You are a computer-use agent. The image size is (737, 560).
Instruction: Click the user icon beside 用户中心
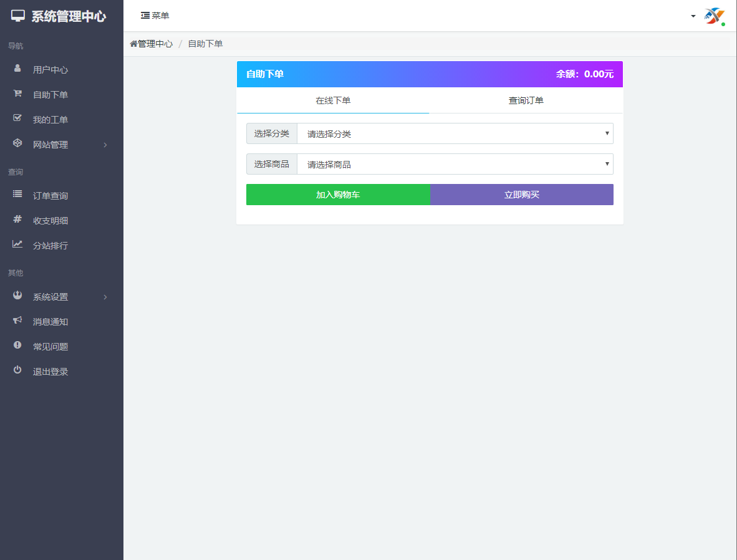point(17,69)
